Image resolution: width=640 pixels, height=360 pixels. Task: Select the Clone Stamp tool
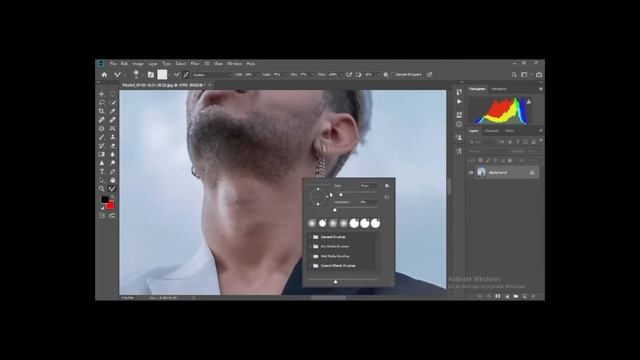pyautogui.click(x=113, y=137)
